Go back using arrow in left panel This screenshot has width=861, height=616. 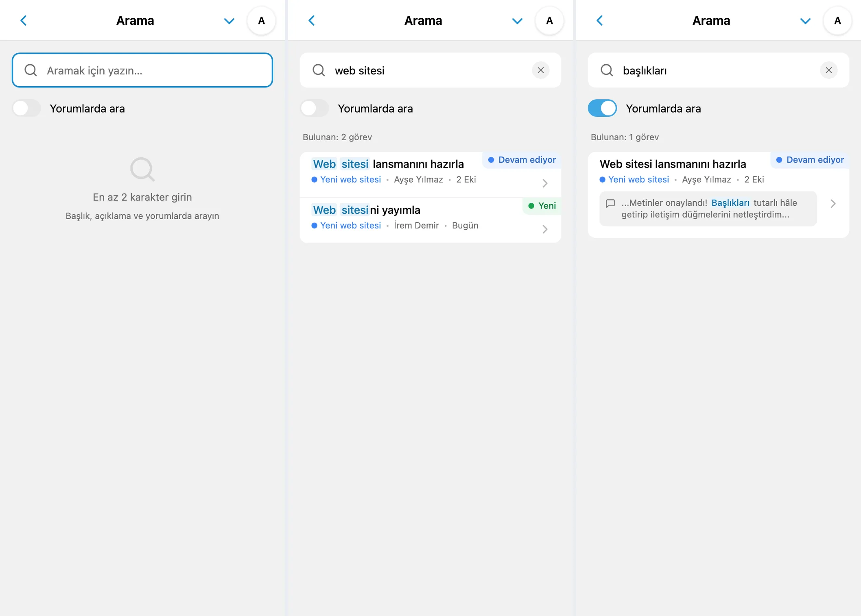pos(24,21)
